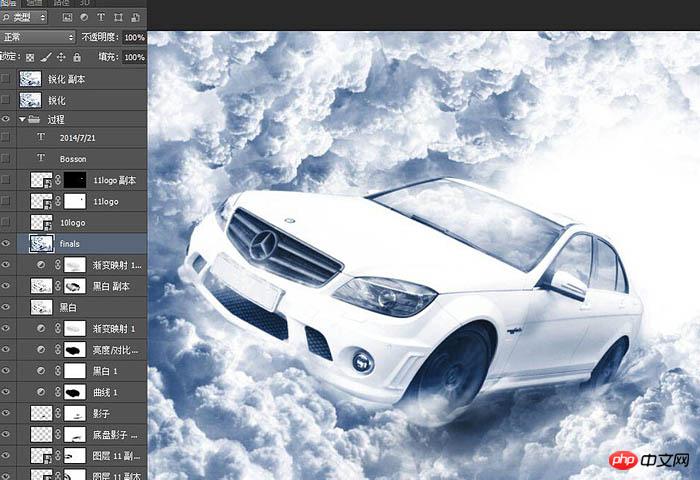Show the 锐化 layer
This screenshot has height=480, width=700.
click(5, 100)
